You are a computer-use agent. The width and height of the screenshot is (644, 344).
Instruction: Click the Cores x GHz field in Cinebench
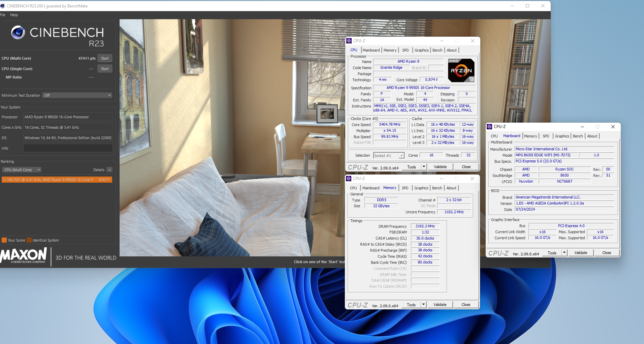click(68, 127)
